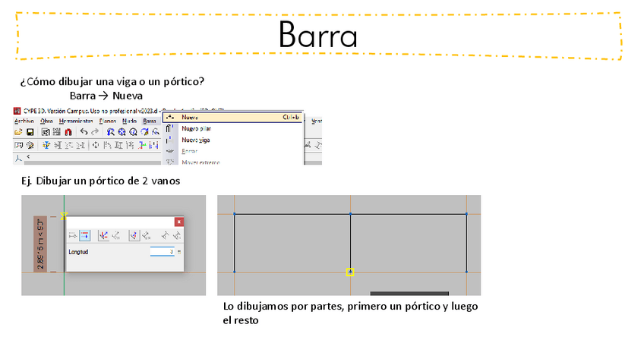644x362 pixels.
Task: Click the Redo arrow icon
Action: click(x=94, y=132)
